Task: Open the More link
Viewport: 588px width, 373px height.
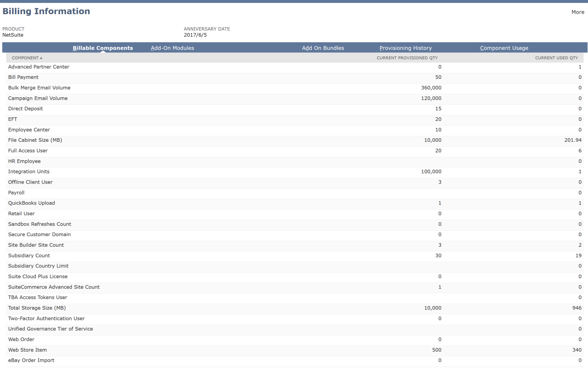Action: pyautogui.click(x=578, y=12)
